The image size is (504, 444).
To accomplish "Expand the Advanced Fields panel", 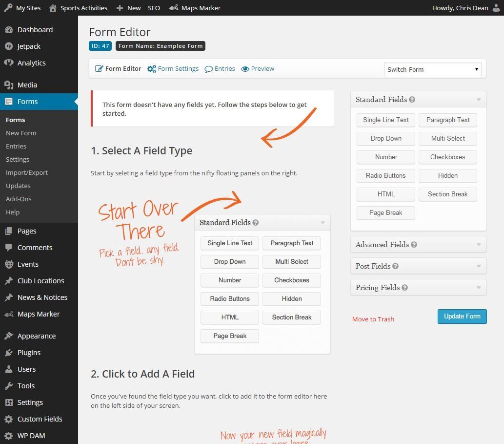I will pyautogui.click(x=478, y=245).
